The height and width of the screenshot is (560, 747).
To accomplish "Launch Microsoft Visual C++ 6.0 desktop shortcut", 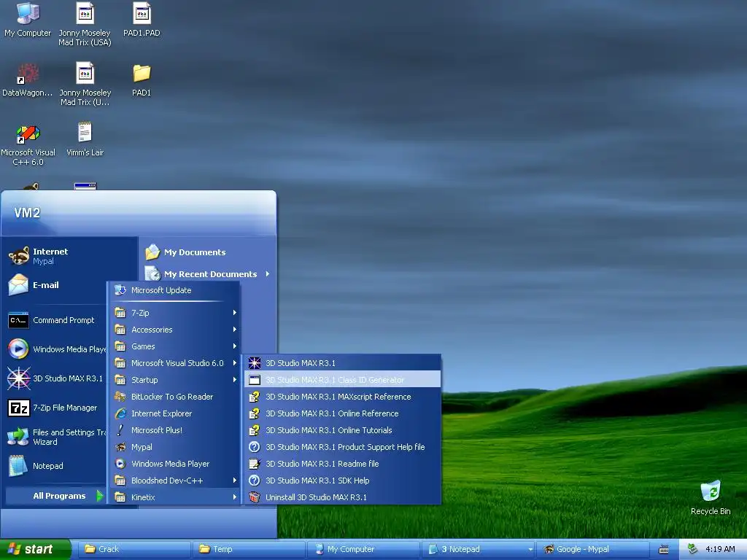I will coord(28,145).
